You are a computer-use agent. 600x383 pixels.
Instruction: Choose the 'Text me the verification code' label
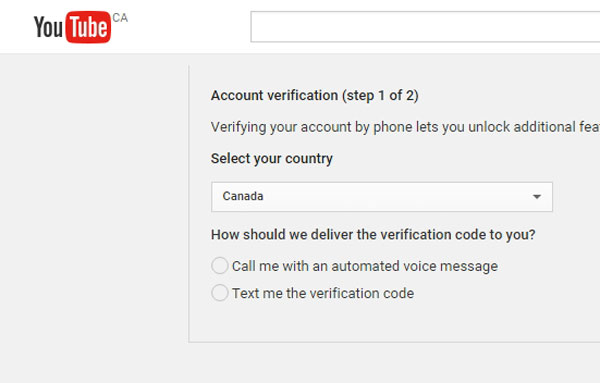pyautogui.click(x=323, y=293)
